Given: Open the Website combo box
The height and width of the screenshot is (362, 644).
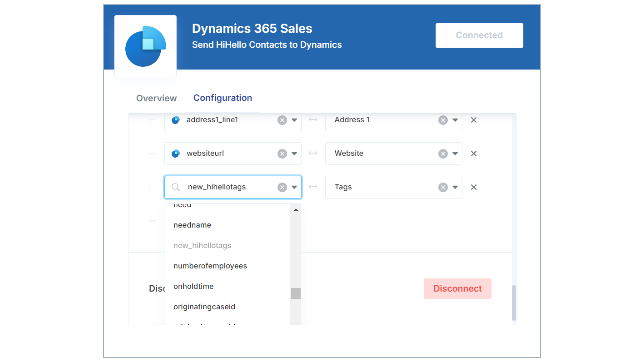Looking at the screenshot, I should click(x=394, y=154).
